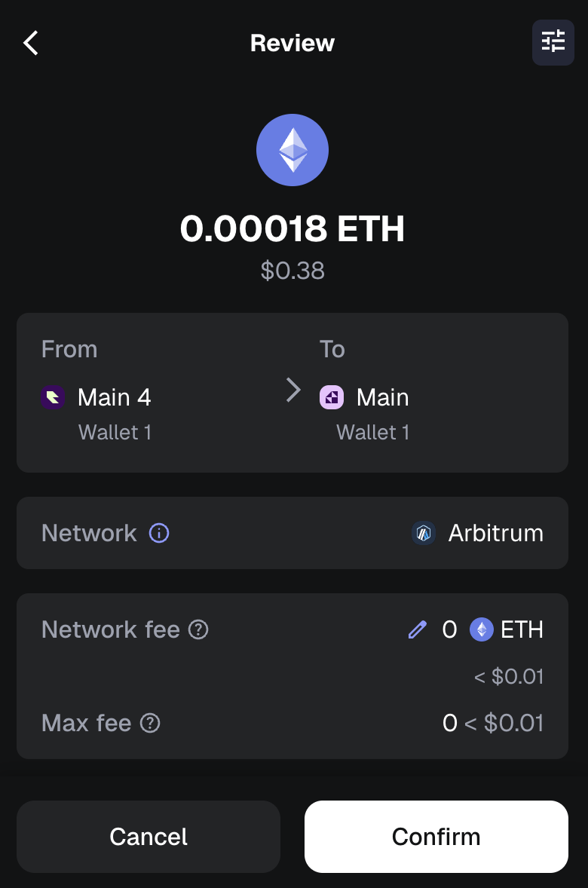Open transaction settings sliders icon
This screenshot has width=588, height=888.
click(553, 42)
